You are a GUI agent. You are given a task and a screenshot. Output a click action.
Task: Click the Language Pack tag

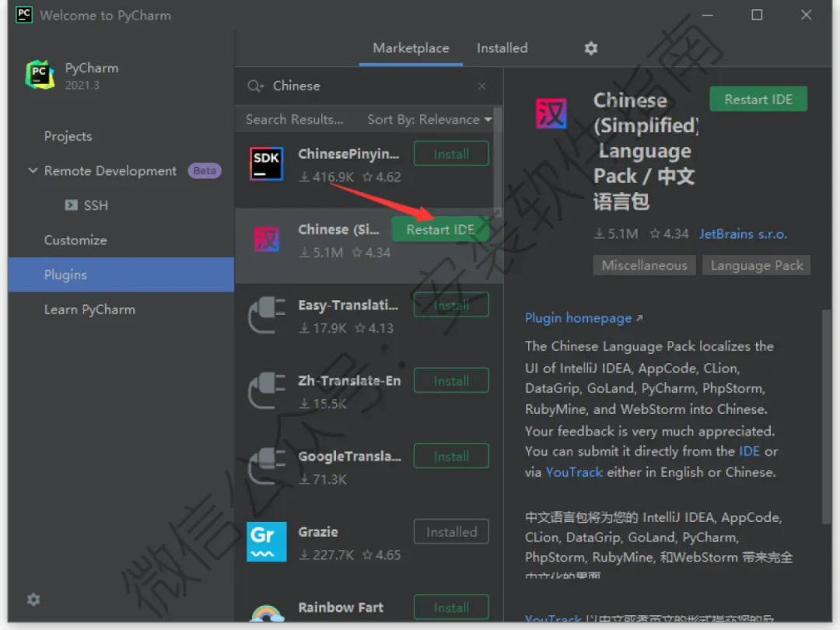757,265
